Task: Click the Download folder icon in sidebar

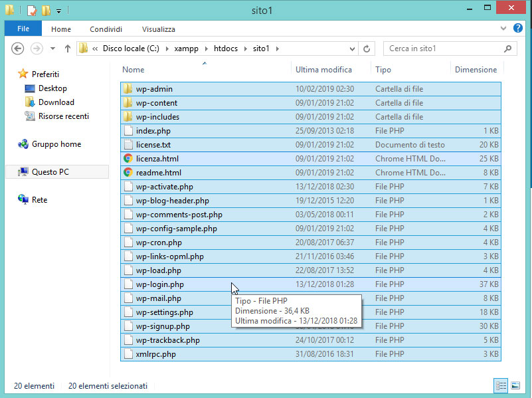Action: tap(30, 102)
